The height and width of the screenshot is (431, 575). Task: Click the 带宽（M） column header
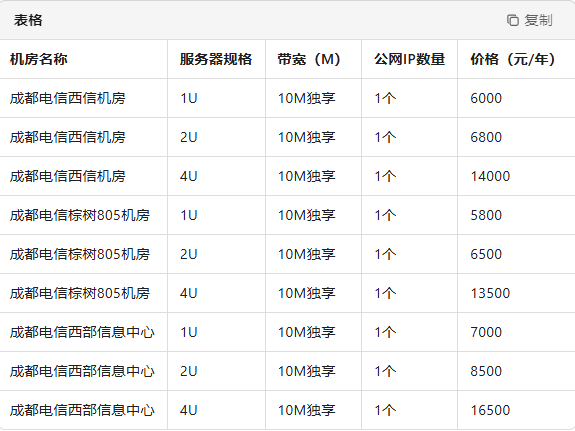coord(309,59)
